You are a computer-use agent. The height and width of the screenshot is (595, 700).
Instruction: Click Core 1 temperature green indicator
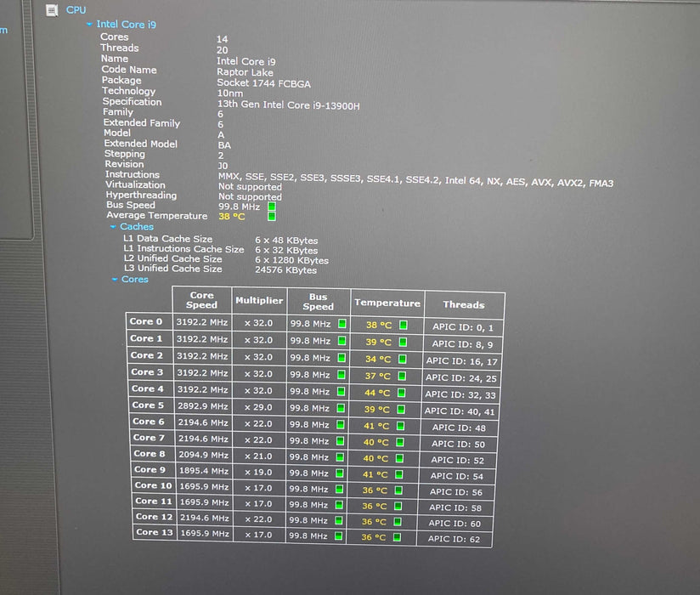pyautogui.click(x=403, y=342)
